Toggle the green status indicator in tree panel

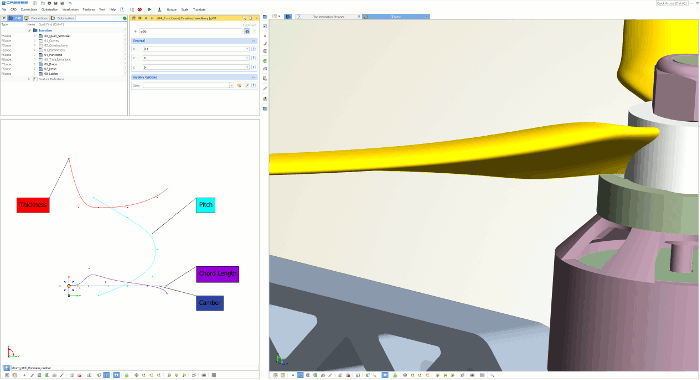[x=125, y=18]
